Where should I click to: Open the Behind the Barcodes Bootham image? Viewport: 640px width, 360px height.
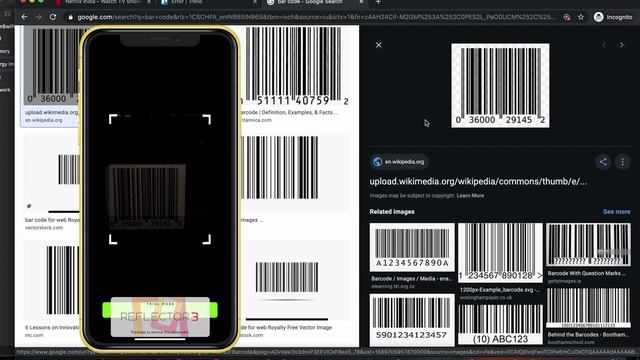click(588, 308)
